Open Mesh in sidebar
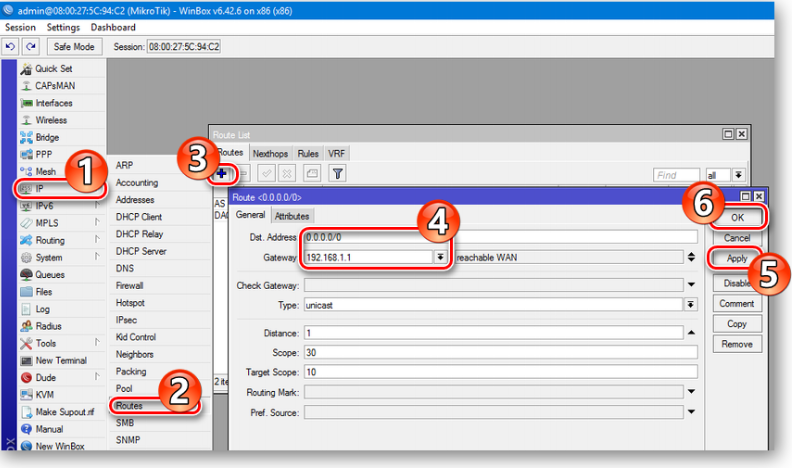 62,172
